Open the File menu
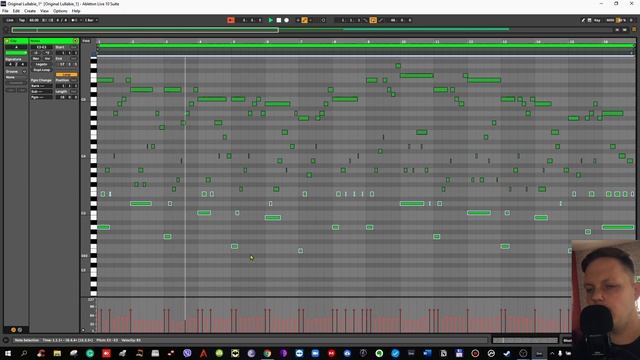This screenshot has width=640, height=360. coord(5,11)
